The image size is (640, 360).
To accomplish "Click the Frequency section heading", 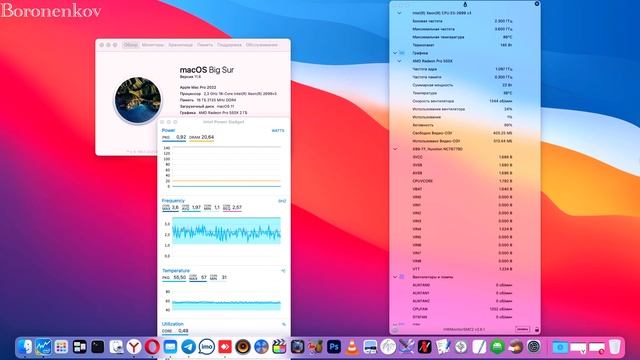I will pos(173,201).
